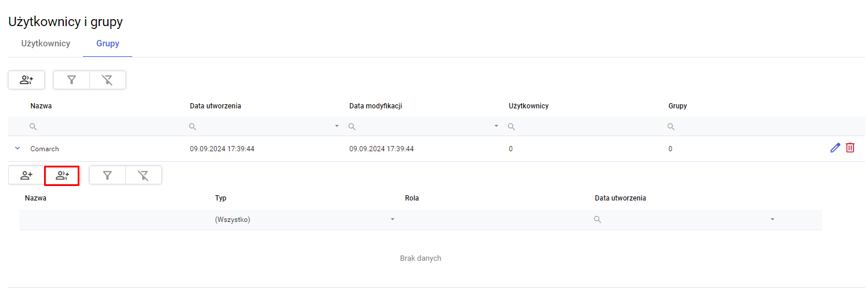The height and width of the screenshot is (288, 868).
Task: Edit Comarch group with pencil icon
Action: click(x=835, y=148)
